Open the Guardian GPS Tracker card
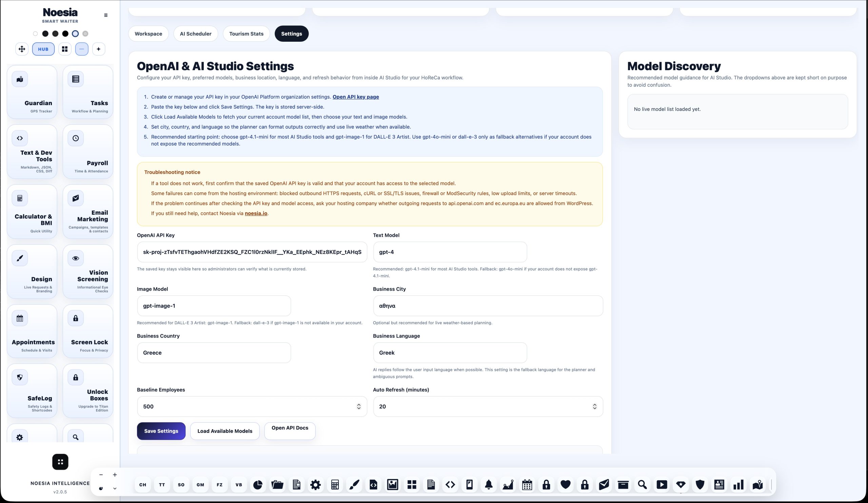868x503 pixels. point(32,92)
